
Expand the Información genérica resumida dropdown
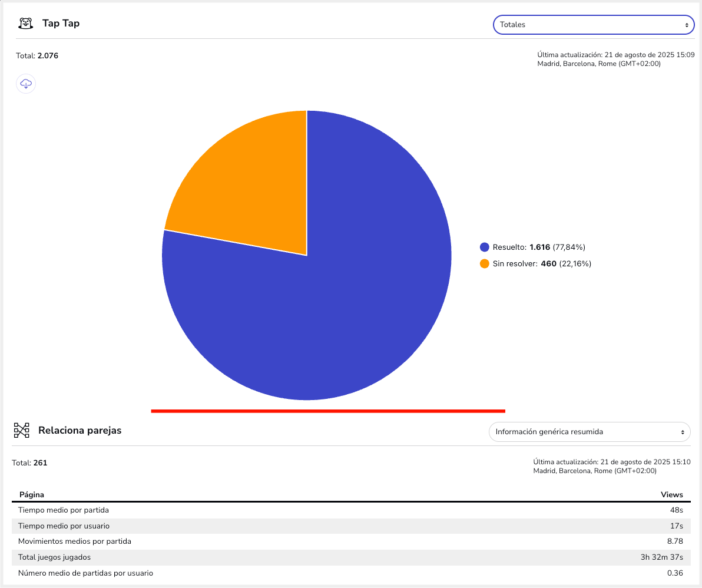click(589, 432)
